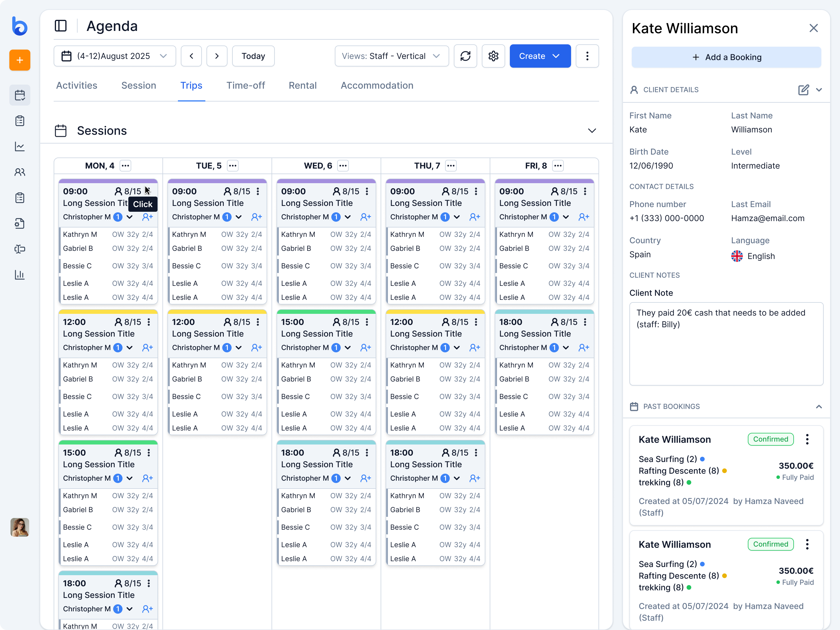Add participant to TUE 09:00 session

[x=257, y=217]
